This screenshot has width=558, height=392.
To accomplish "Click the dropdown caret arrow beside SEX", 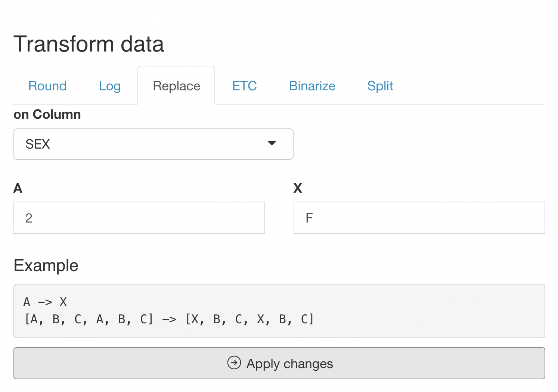I will click(272, 143).
